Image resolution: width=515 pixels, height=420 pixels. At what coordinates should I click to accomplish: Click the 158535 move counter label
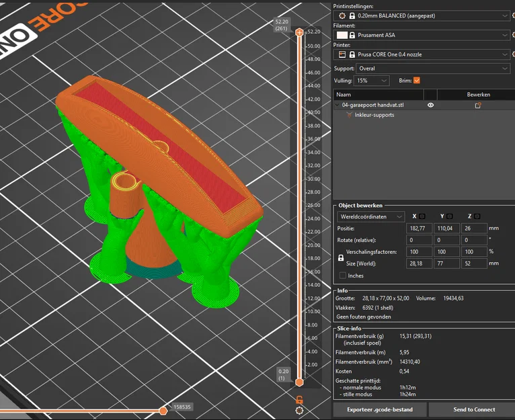pyautogui.click(x=182, y=407)
